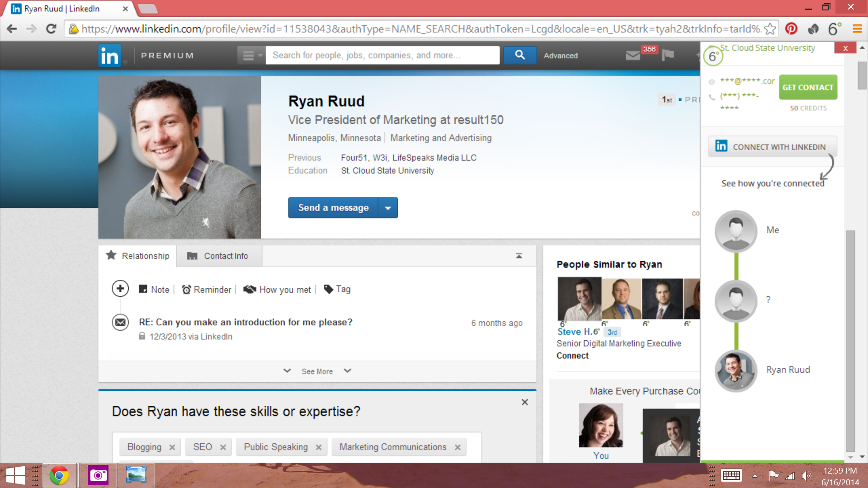Open the introduction request message
Viewport: 868px width, 488px height.
click(x=245, y=322)
